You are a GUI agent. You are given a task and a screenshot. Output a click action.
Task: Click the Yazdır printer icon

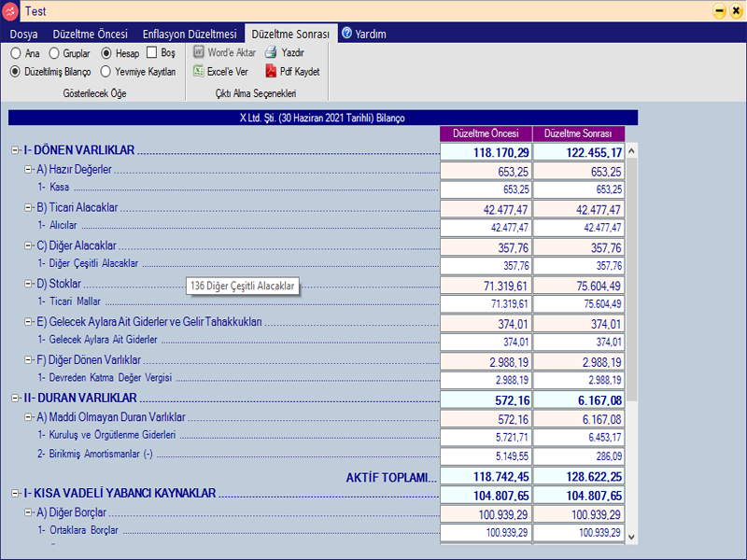pos(271,52)
